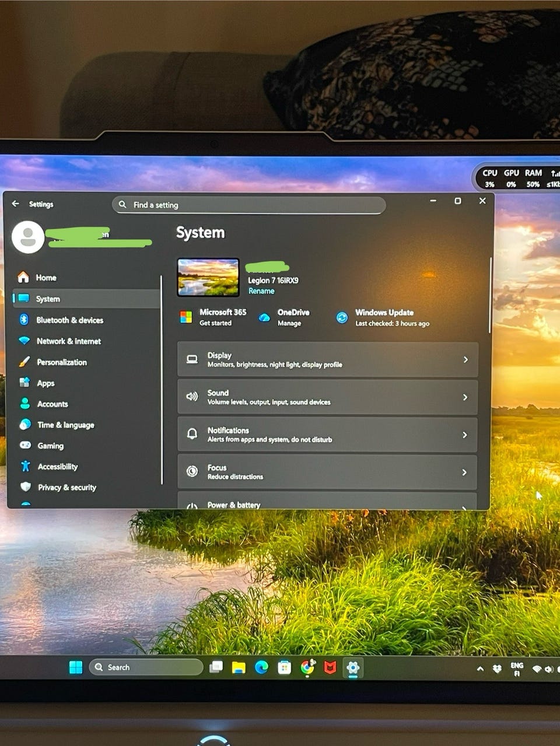Click the Sound speaker icon

(x=192, y=397)
